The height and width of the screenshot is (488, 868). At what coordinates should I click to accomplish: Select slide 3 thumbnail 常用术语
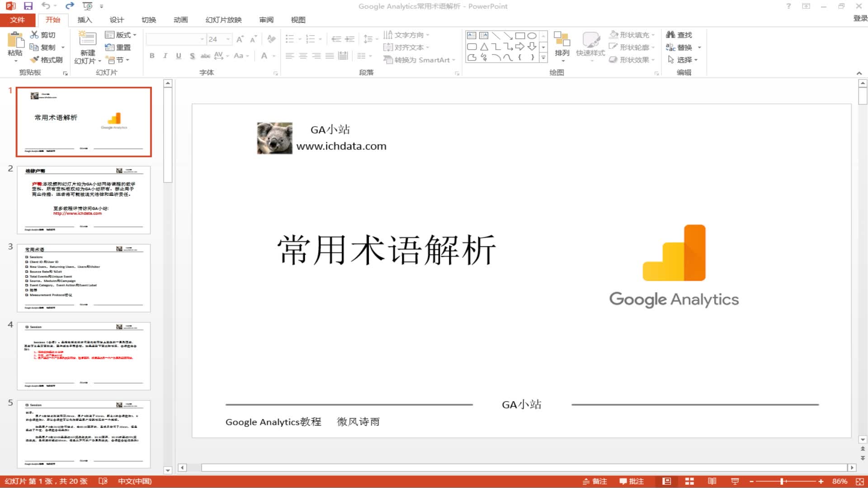[84, 278]
